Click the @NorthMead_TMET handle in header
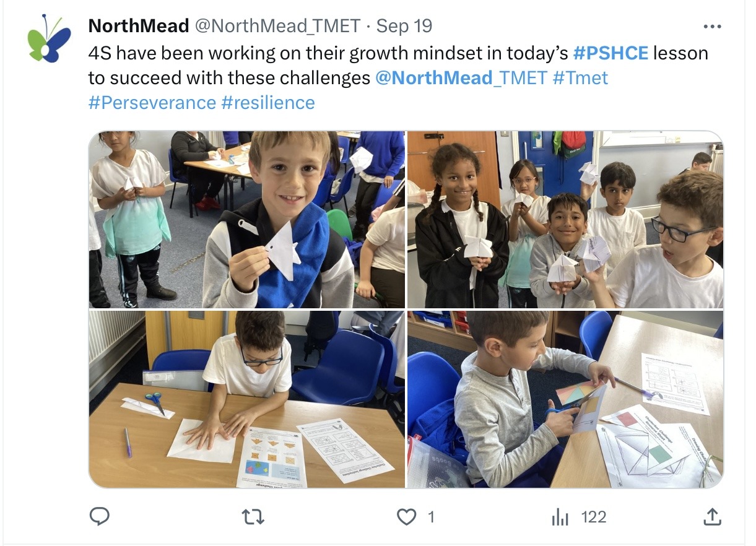The width and height of the screenshot is (756, 546). (x=277, y=26)
